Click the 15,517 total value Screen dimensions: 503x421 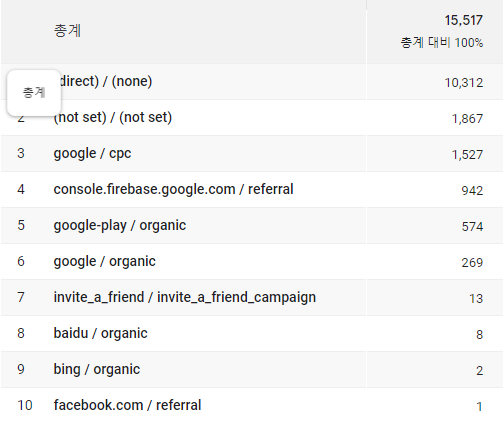[x=463, y=20]
